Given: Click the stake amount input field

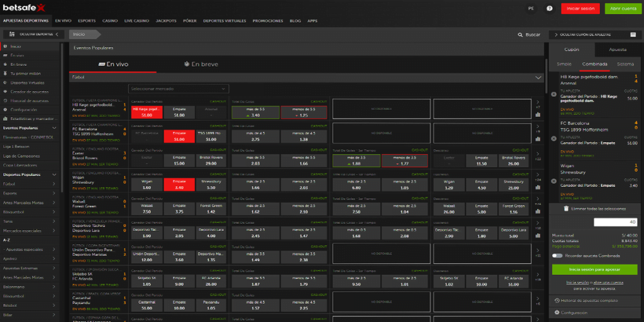Looking at the screenshot, I should point(616,222).
